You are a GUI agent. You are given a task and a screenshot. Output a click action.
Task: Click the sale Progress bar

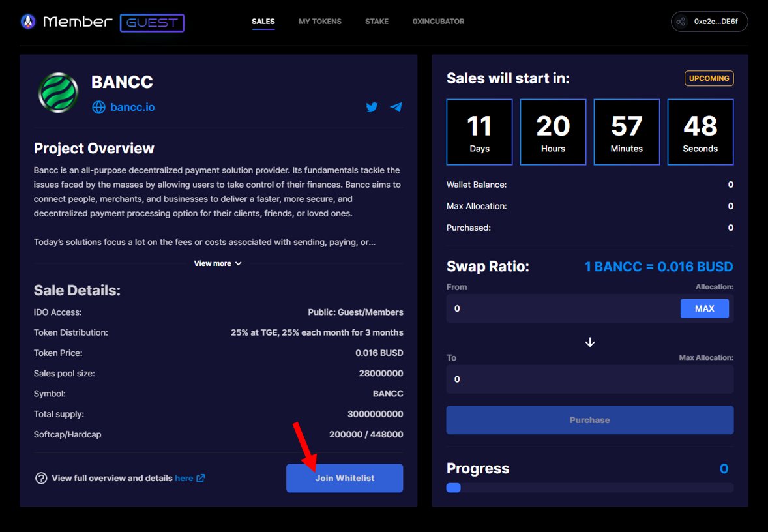[590, 488]
